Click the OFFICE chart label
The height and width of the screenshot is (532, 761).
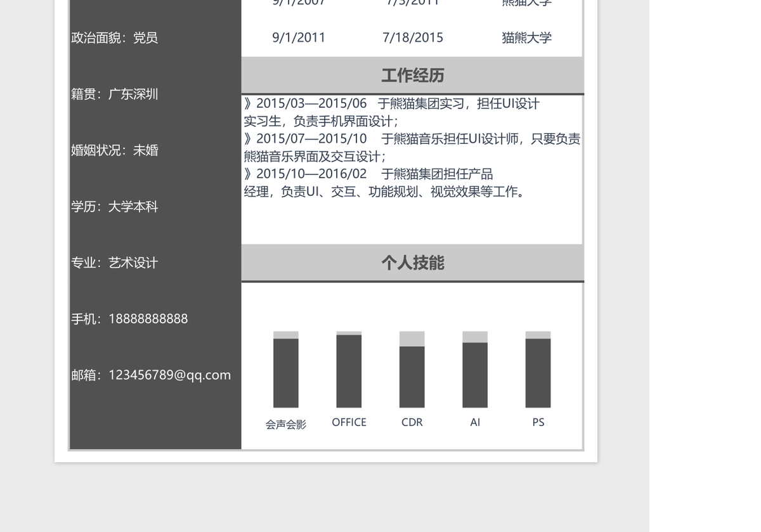[349, 422]
